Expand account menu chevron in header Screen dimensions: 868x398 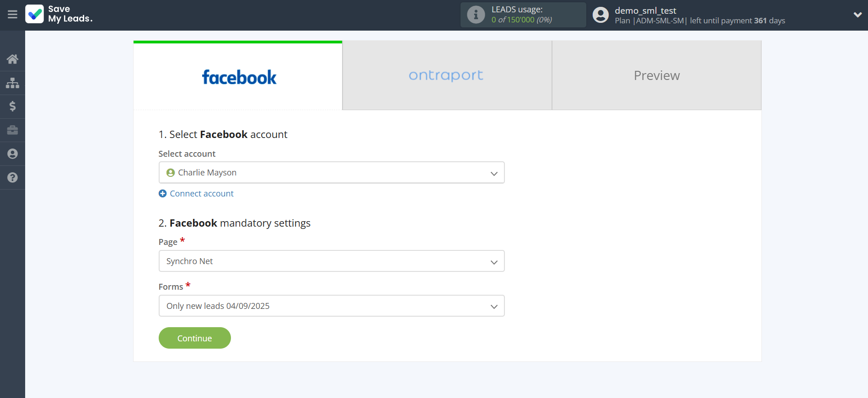[857, 15]
